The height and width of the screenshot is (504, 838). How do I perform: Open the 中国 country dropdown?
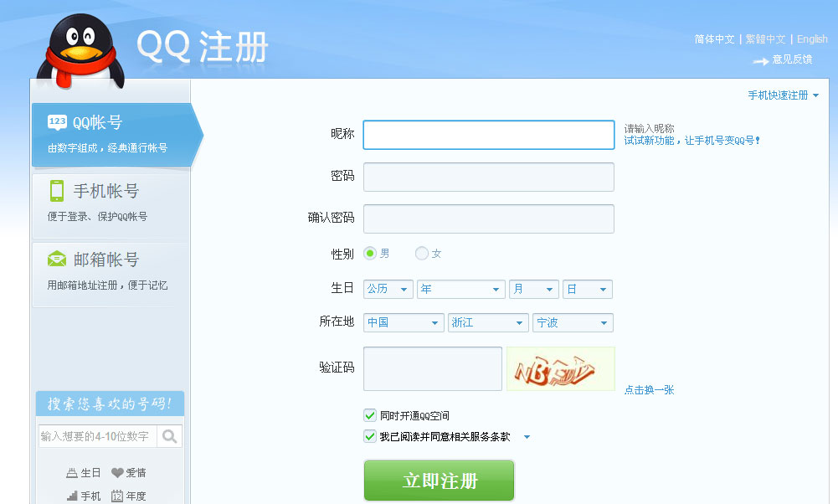tap(404, 323)
